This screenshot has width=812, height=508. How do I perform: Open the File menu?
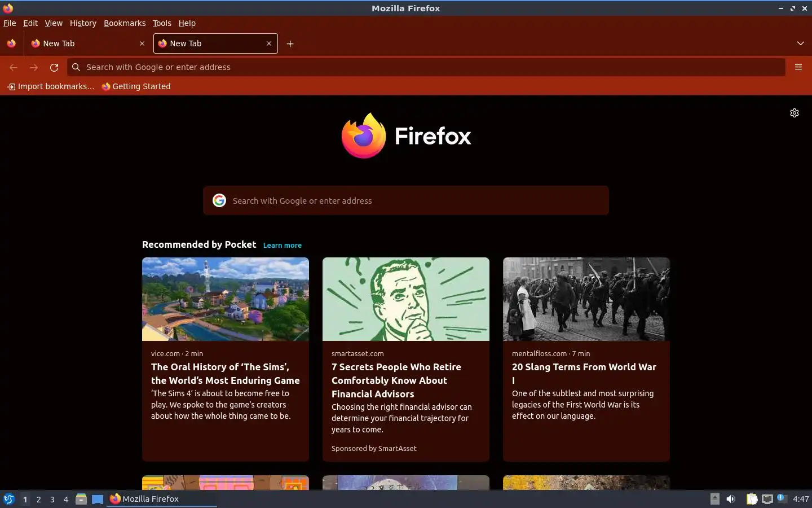10,23
